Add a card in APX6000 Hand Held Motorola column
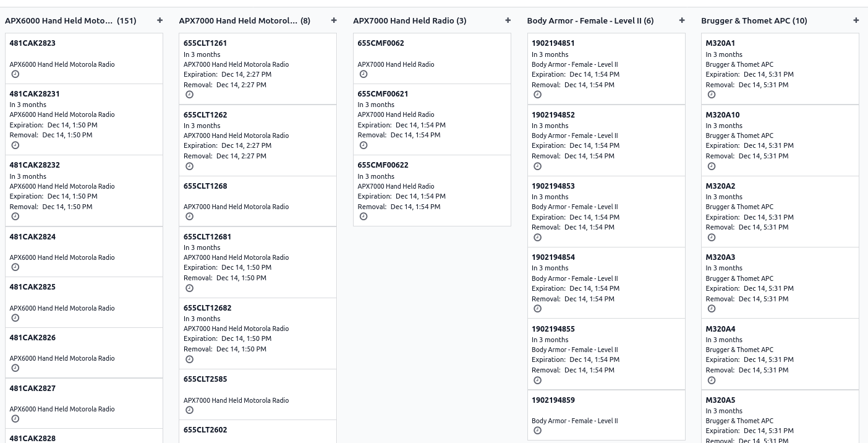The width and height of the screenshot is (868, 443). pyautogui.click(x=160, y=20)
